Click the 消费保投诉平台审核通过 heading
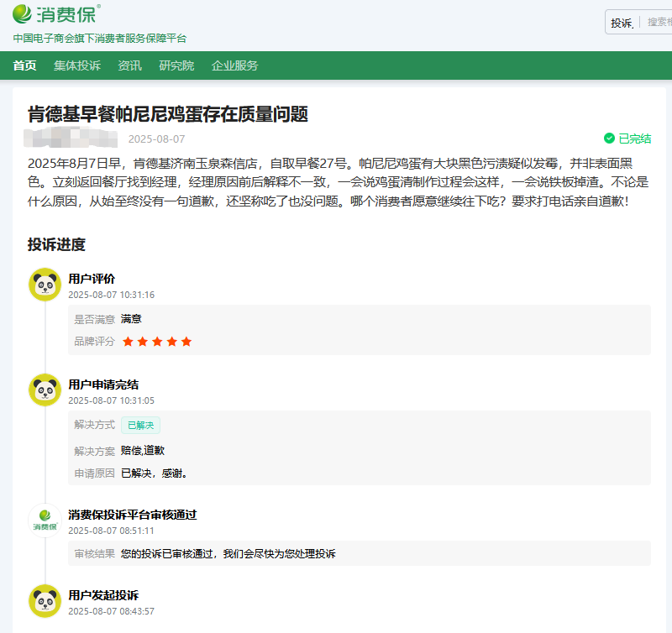The image size is (672, 633). (x=133, y=515)
